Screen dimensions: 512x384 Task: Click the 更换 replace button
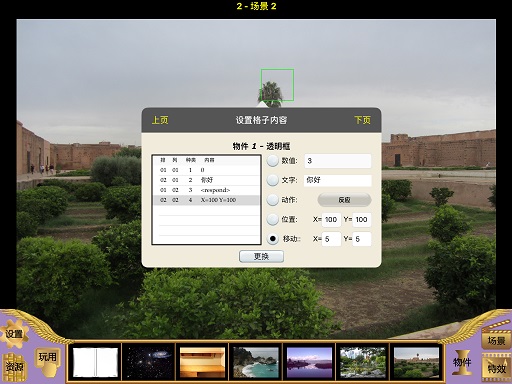pyautogui.click(x=261, y=256)
